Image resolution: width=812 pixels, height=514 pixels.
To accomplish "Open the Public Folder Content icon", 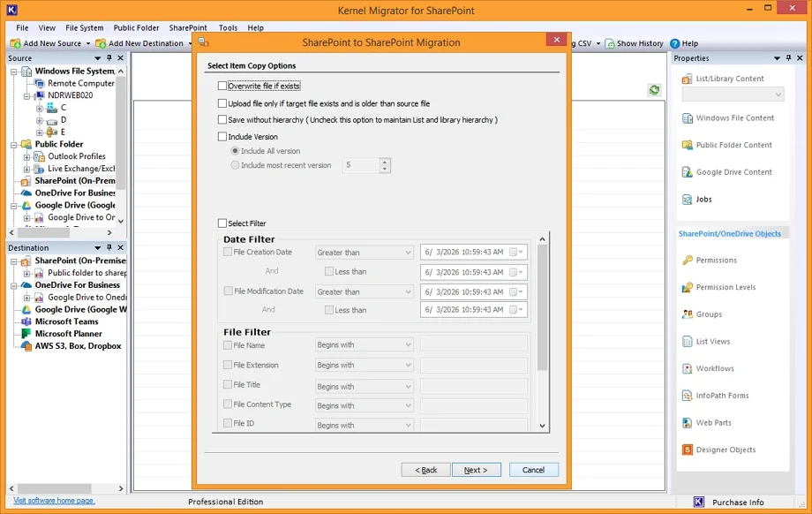I will [x=688, y=145].
